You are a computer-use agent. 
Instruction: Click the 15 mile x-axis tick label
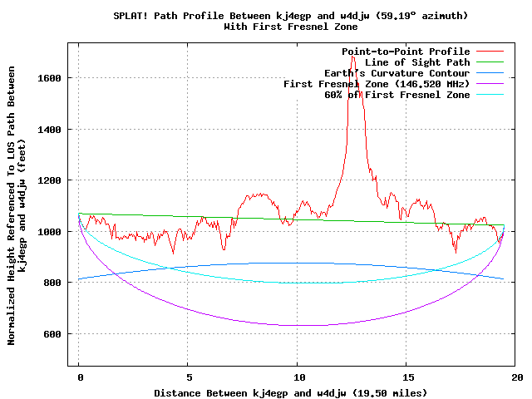tap(406, 377)
